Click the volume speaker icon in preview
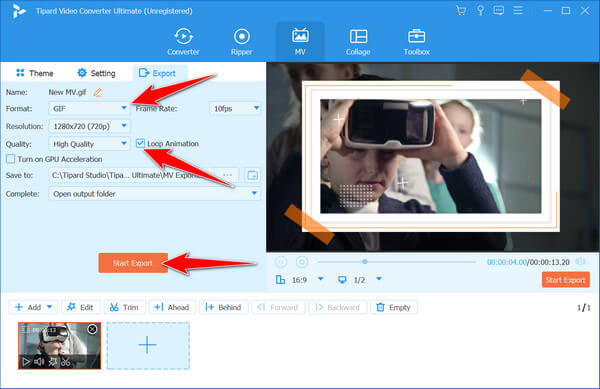This screenshot has width=600, height=389. coord(580,262)
